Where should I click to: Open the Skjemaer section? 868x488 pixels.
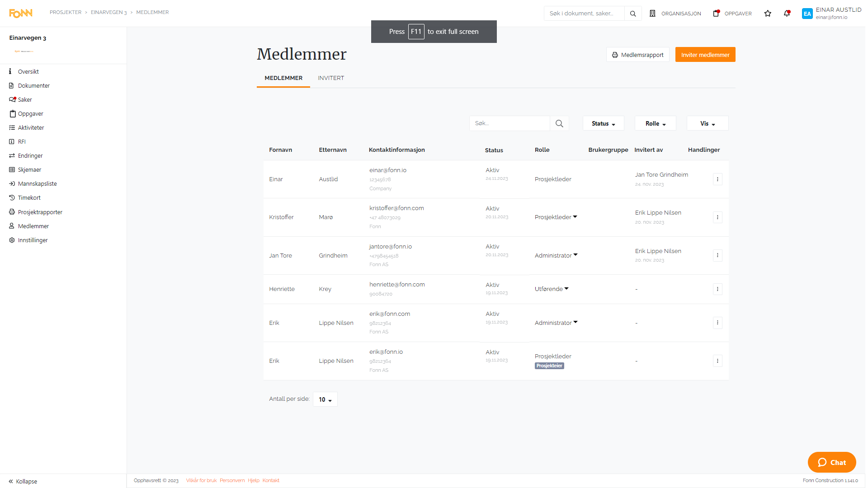(x=30, y=169)
